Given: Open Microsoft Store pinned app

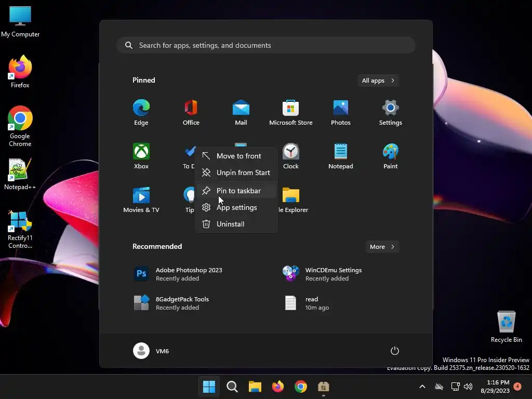Looking at the screenshot, I should [291, 113].
